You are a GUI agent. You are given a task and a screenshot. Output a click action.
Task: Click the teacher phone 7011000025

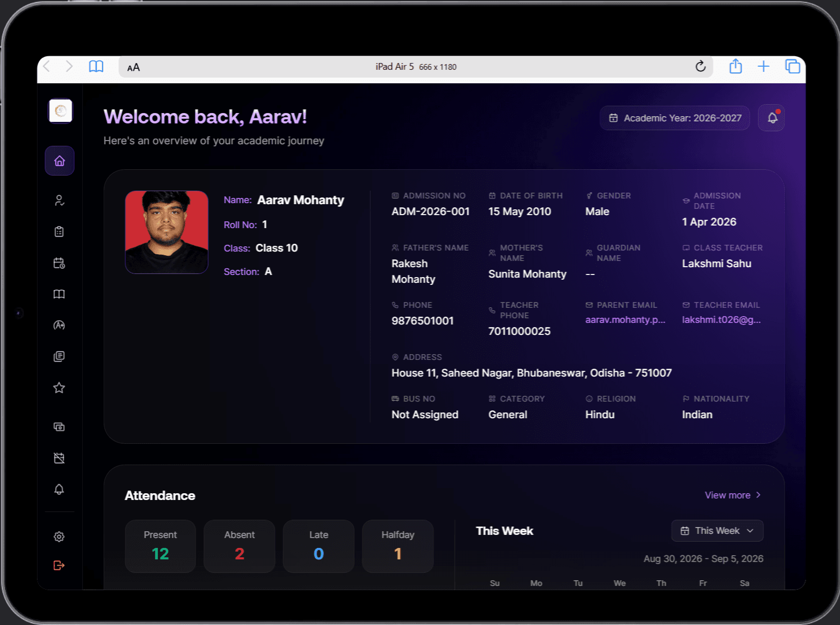tap(519, 331)
